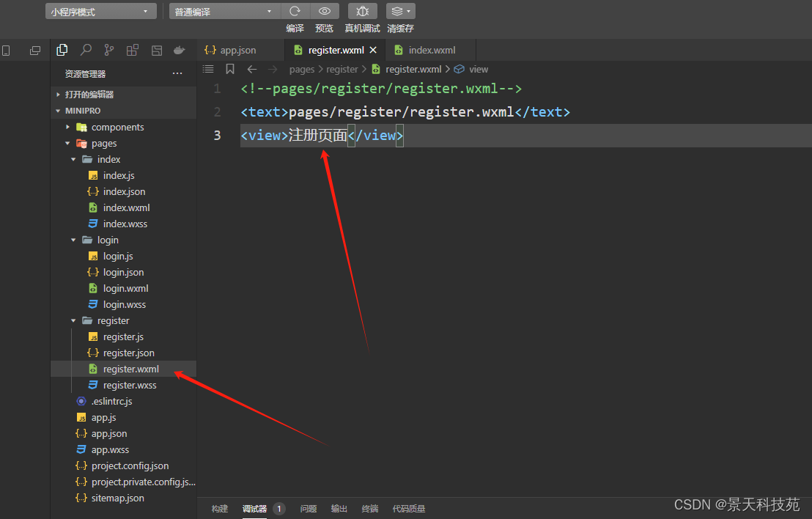Screen dimensions: 812x519
Task: Click the 预览 eye preview icon
Action: tap(325, 11)
